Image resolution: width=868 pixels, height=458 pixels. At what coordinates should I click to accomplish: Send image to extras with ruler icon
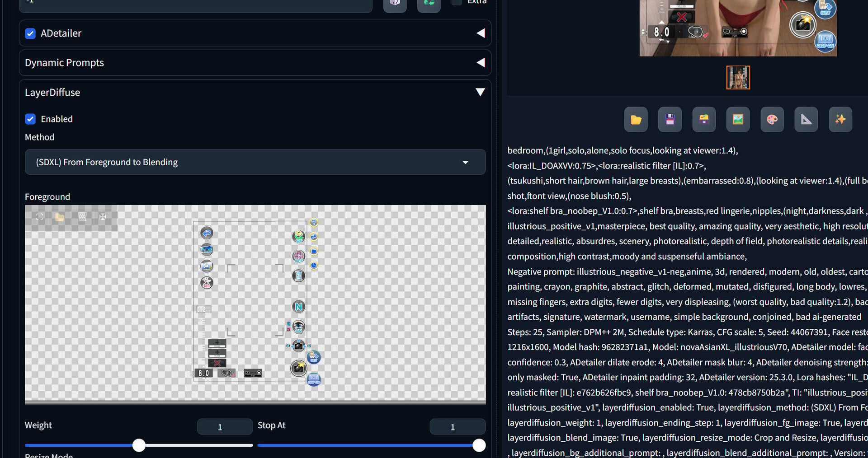(x=806, y=119)
